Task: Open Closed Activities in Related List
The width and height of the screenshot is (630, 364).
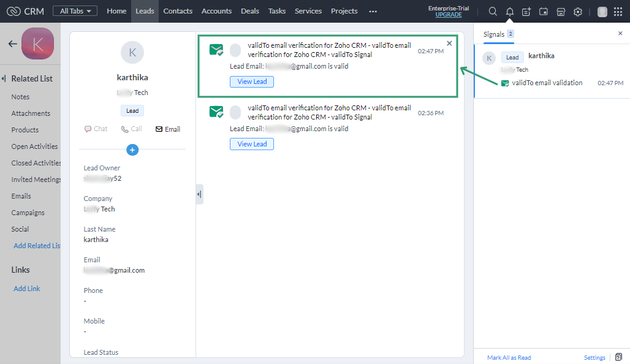Action: (36, 163)
